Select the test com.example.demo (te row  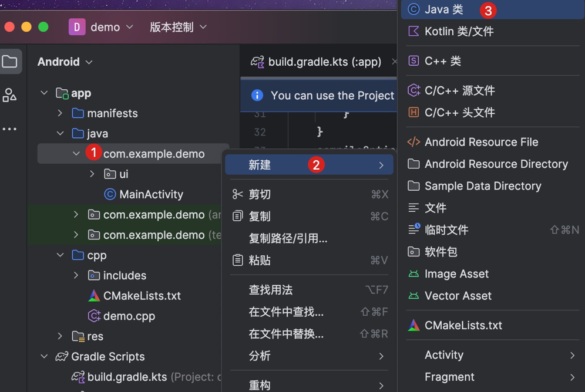click(125, 235)
